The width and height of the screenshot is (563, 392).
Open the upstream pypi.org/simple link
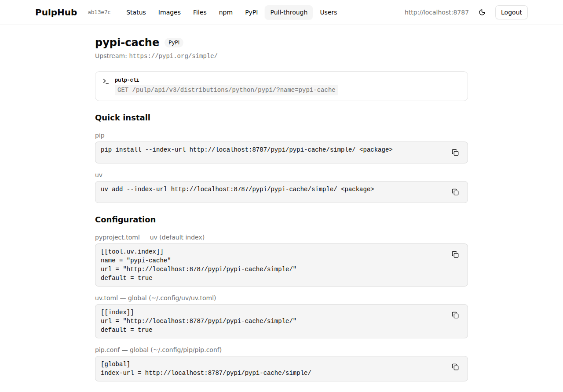[173, 56]
